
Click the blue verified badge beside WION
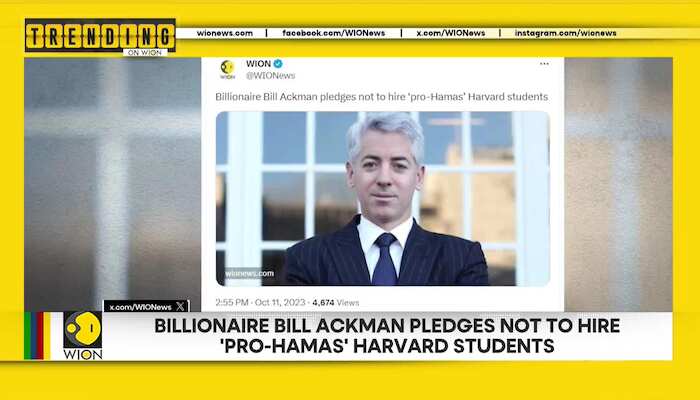pyautogui.click(x=278, y=64)
